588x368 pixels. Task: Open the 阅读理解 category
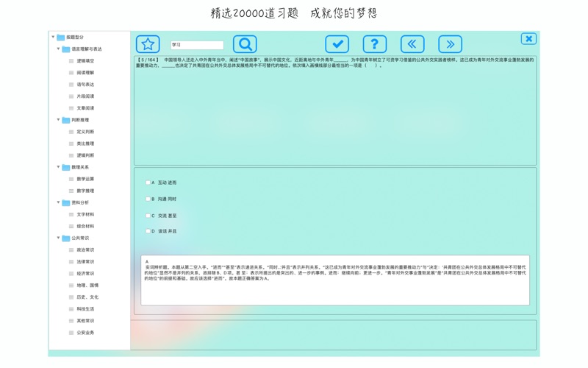click(x=85, y=72)
